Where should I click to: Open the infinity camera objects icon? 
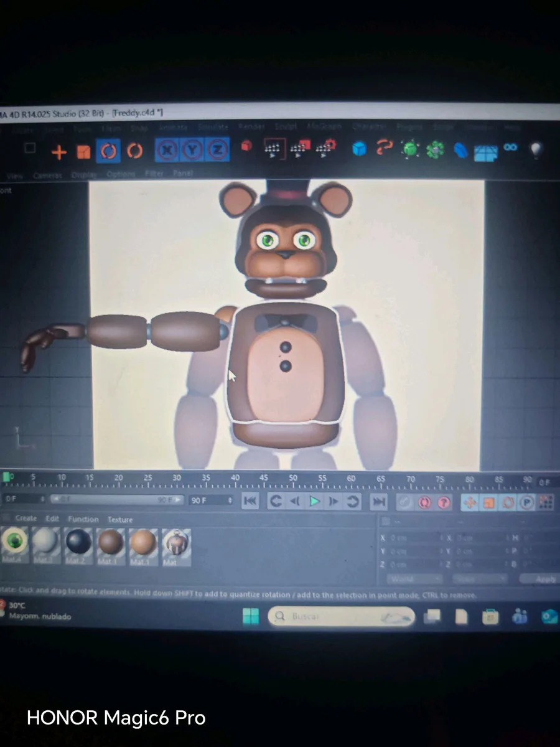point(511,148)
